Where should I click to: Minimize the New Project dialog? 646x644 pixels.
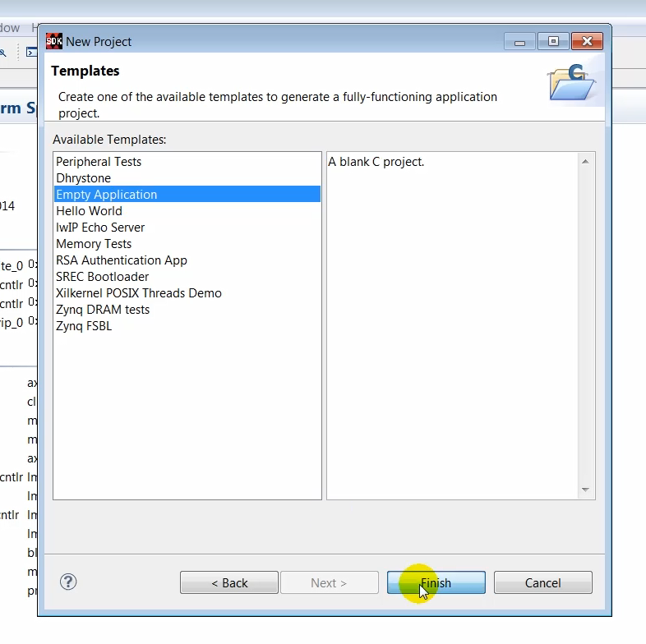coord(520,41)
